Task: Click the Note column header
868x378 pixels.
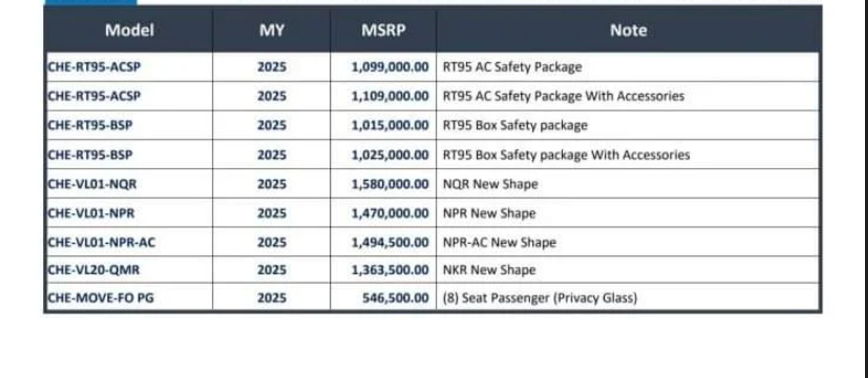Action: pyautogui.click(x=628, y=30)
